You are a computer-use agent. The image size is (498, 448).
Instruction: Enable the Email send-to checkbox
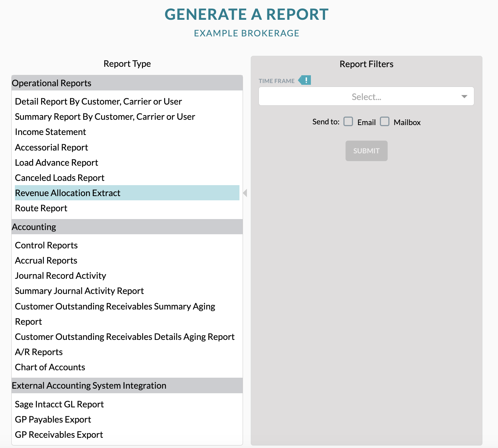click(x=348, y=122)
